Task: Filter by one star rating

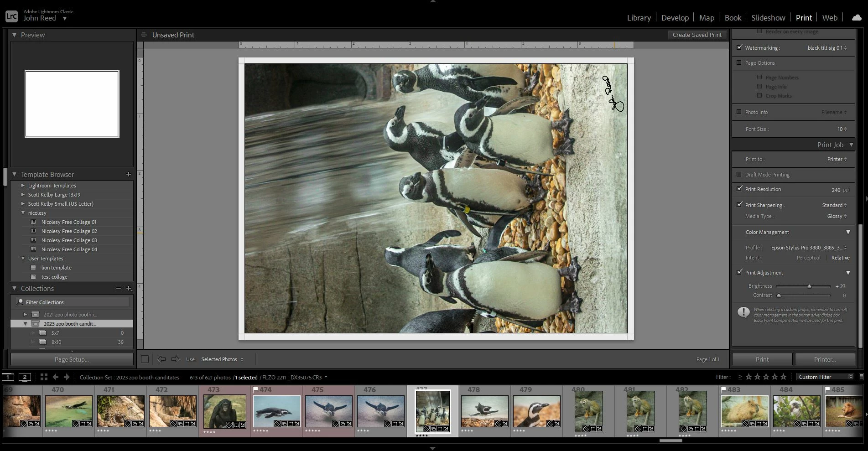Action: [x=749, y=377]
